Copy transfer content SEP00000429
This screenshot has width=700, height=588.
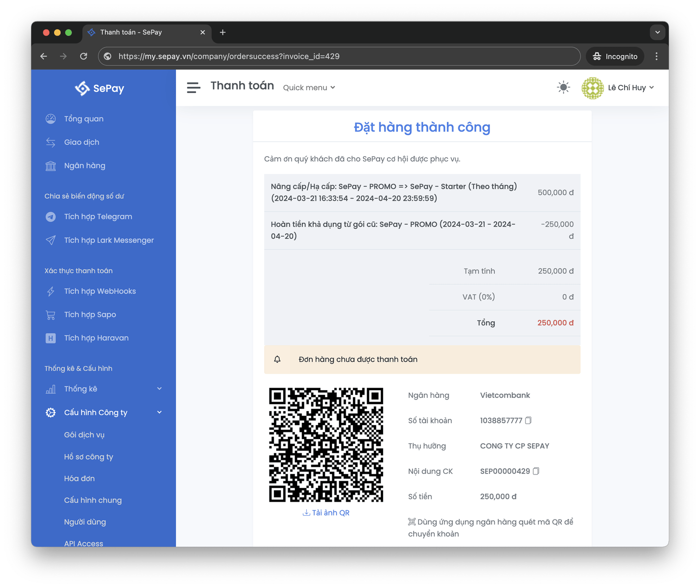click(536, 471)
